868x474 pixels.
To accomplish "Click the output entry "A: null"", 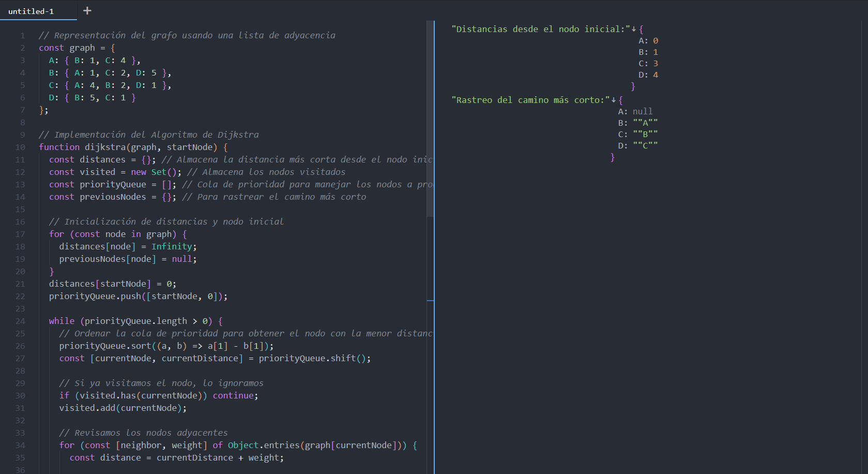I will [635, 112].
